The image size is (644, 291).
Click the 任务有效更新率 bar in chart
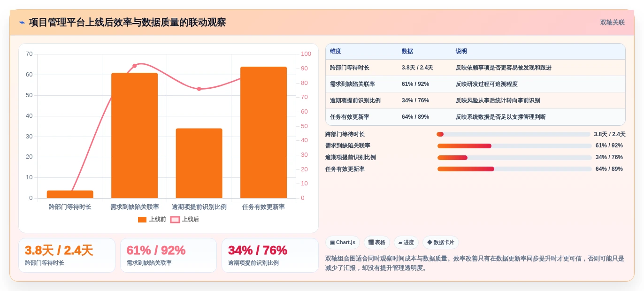(263, 132)
